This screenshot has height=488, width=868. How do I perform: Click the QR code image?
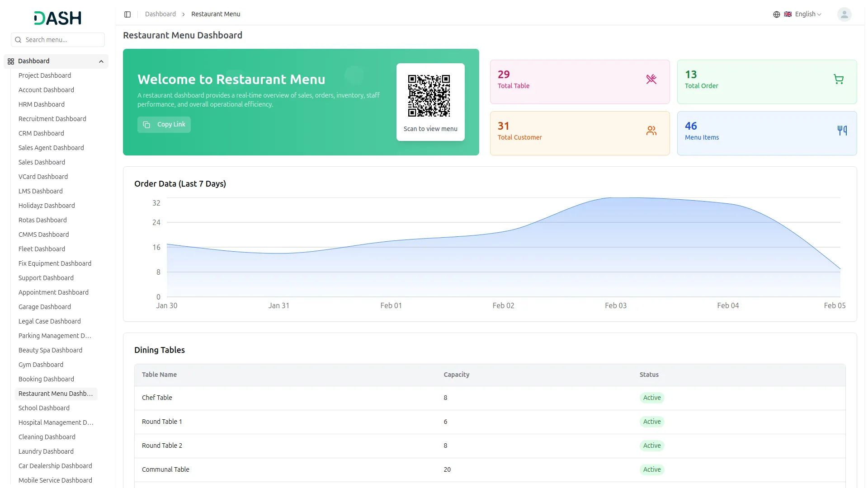coord(429,95)
